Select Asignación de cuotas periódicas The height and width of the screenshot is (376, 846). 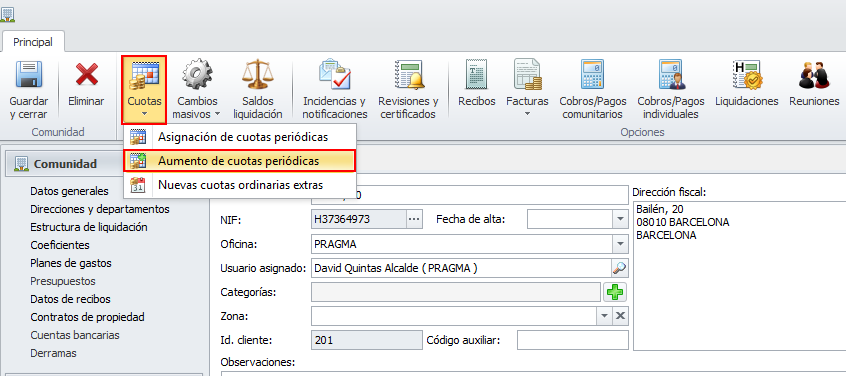(x=240, y=137)
